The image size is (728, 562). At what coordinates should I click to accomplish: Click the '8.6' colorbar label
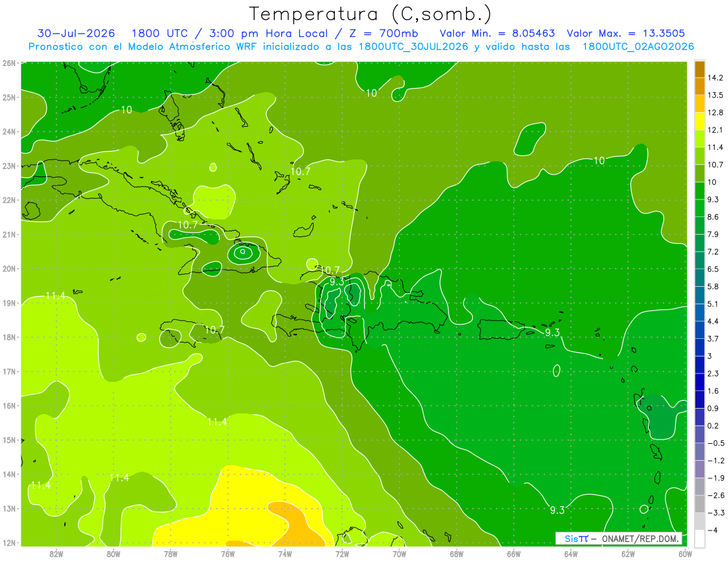point(713,217)
